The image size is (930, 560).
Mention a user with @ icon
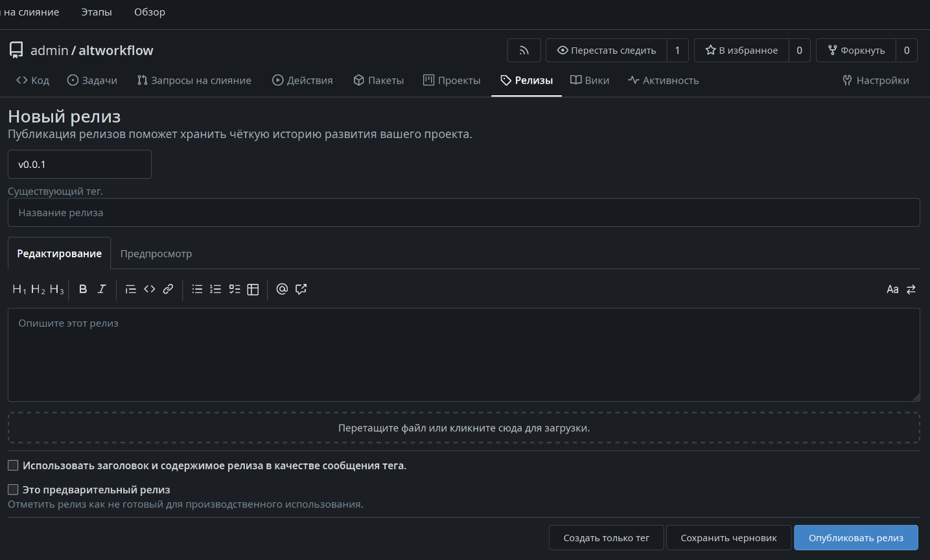(x=282, y=289)
